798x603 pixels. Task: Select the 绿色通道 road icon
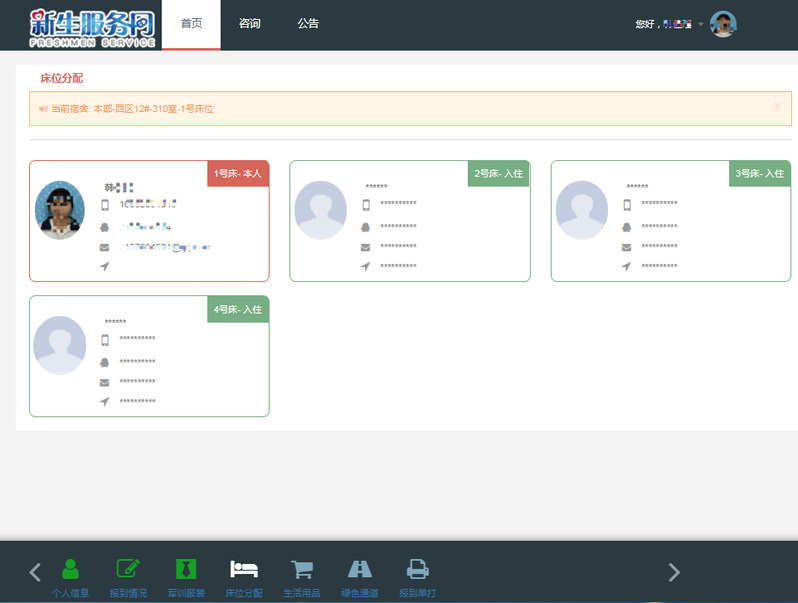(359, 570)
